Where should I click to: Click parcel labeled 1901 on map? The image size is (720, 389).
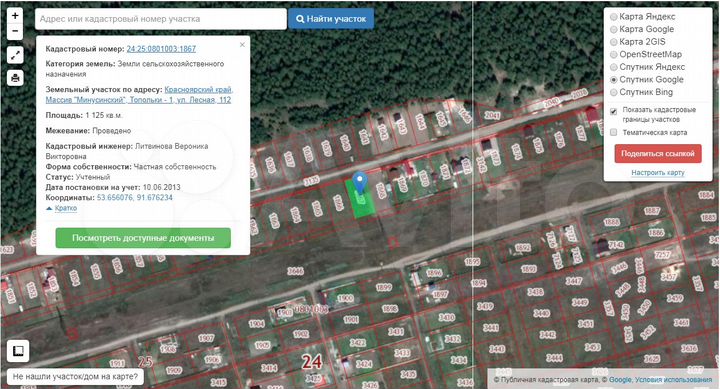[351, 319]
